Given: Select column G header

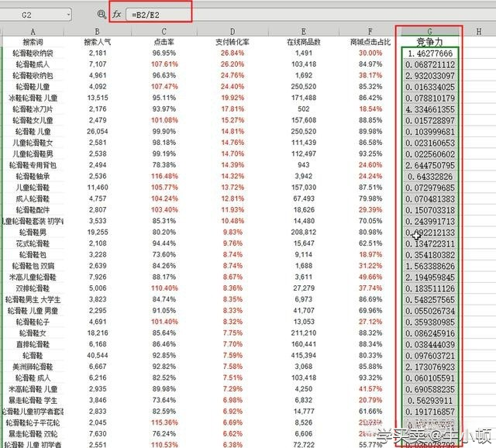Looking at the screenshot, I should tap(430, 32).
